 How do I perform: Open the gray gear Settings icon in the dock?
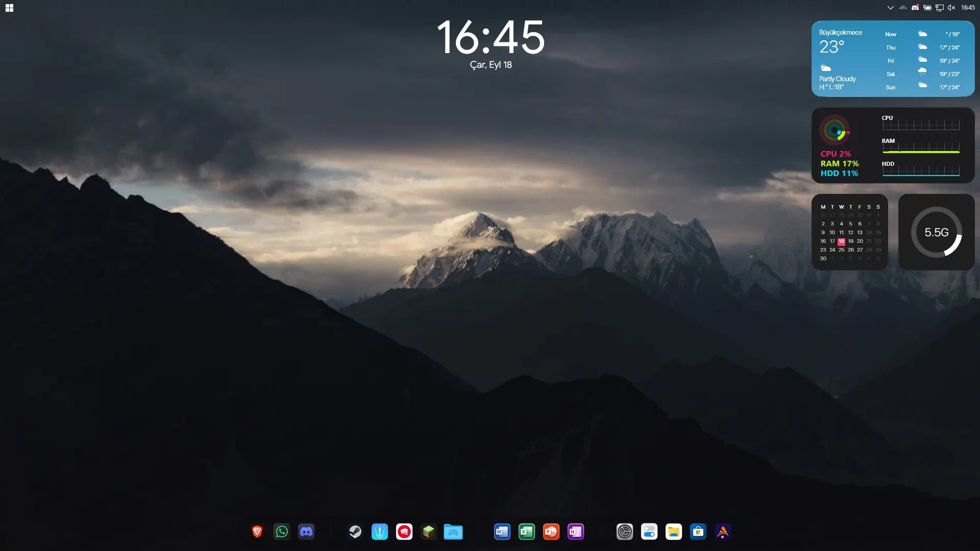[x=625, y=532]
